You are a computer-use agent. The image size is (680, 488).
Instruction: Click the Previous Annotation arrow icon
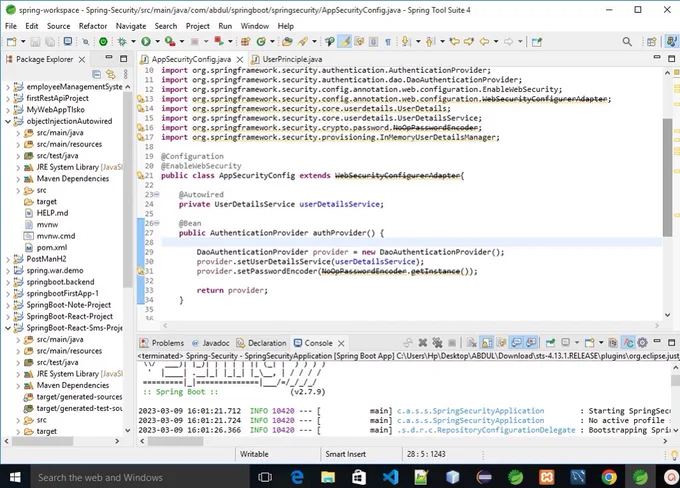430,42
